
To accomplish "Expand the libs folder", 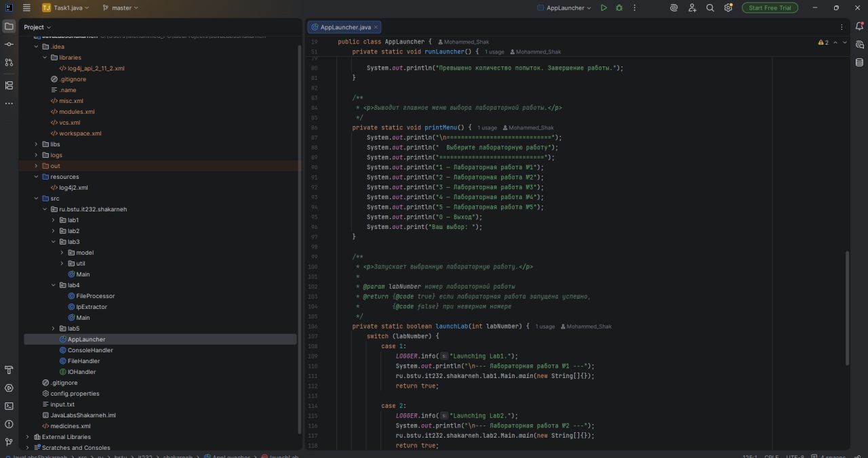I will [37, 144].
